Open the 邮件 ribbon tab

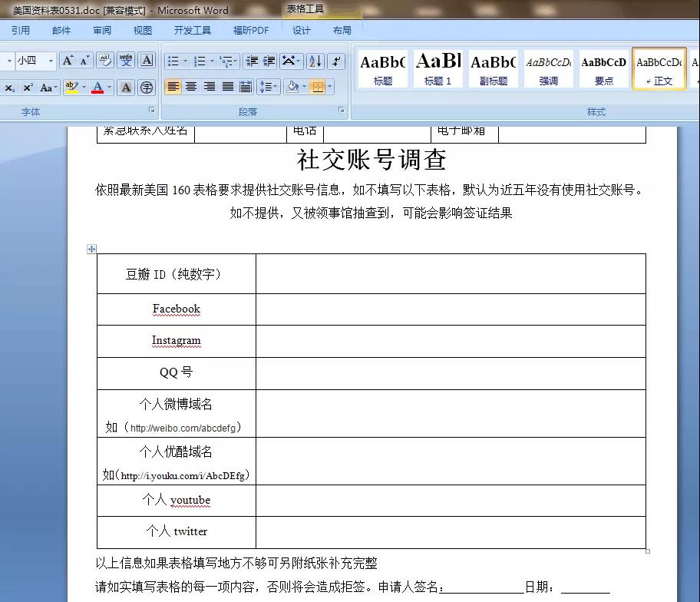click(61, 31)
